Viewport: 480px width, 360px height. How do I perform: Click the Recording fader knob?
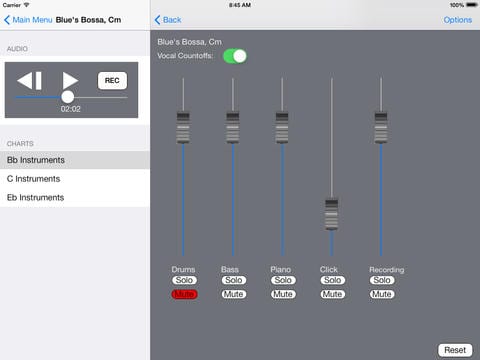point(381,128)
